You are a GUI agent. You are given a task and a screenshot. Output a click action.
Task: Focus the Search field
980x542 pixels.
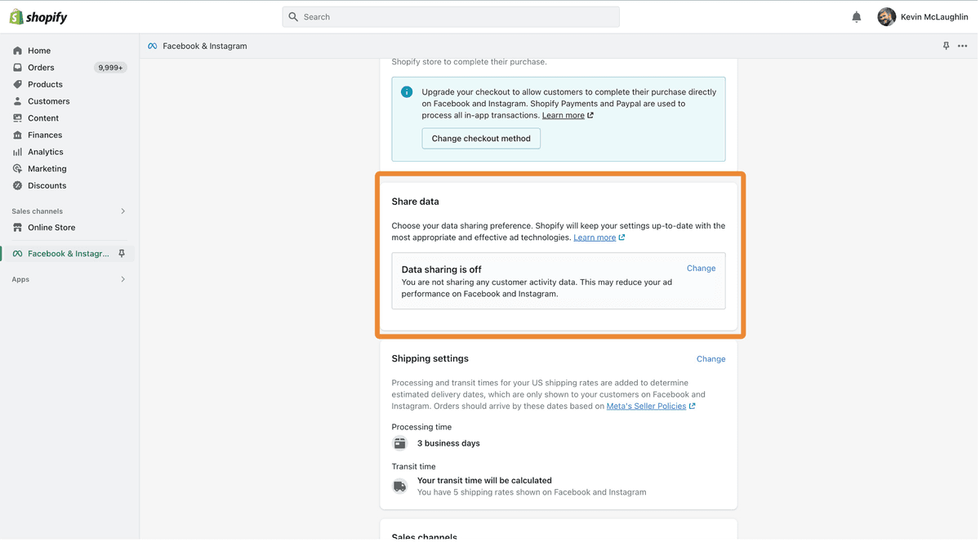click(x=451, y=17)
